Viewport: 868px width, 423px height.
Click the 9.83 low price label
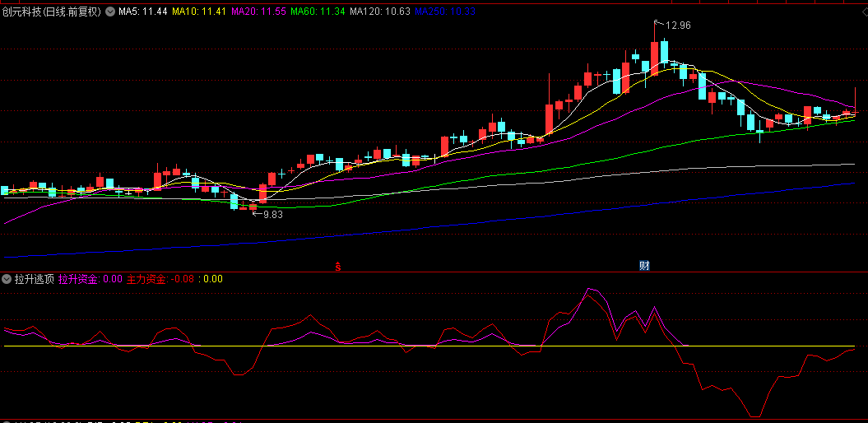pos(273,215)
